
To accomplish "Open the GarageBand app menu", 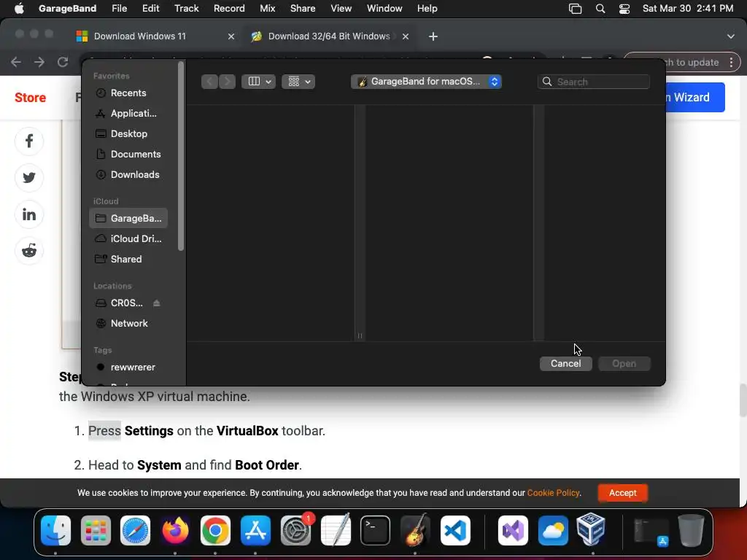I will pyautogui.click(x=67, y=8).
